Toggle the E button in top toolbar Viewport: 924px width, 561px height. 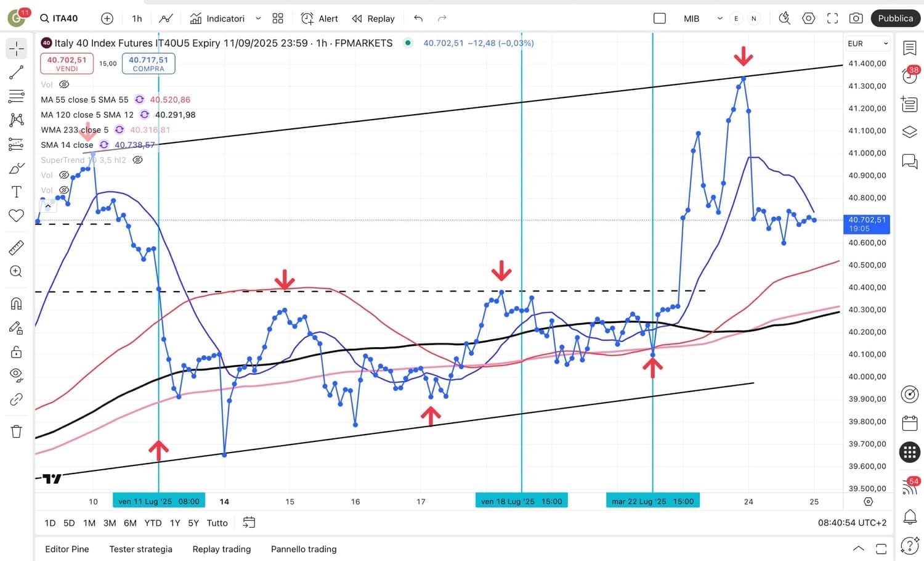(x=736, y=18)
